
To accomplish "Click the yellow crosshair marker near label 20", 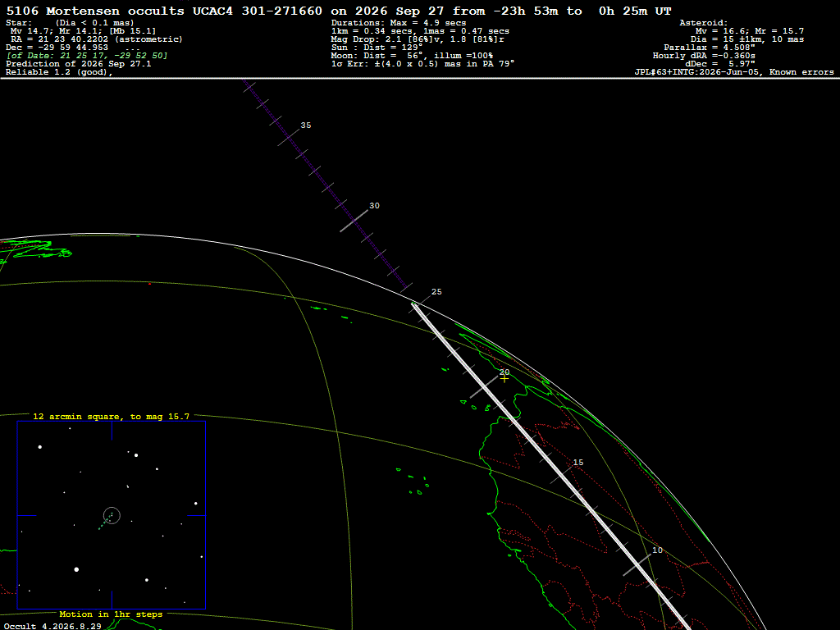I will (504, 379).
